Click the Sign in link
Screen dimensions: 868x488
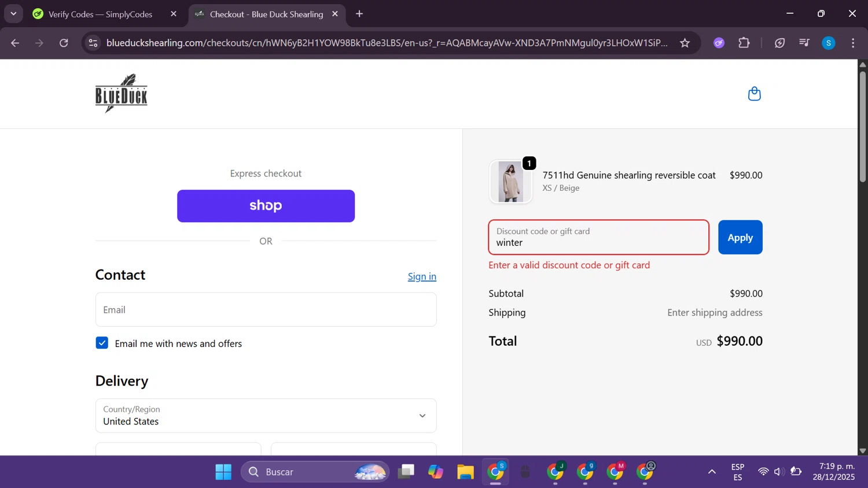[422, 276]
